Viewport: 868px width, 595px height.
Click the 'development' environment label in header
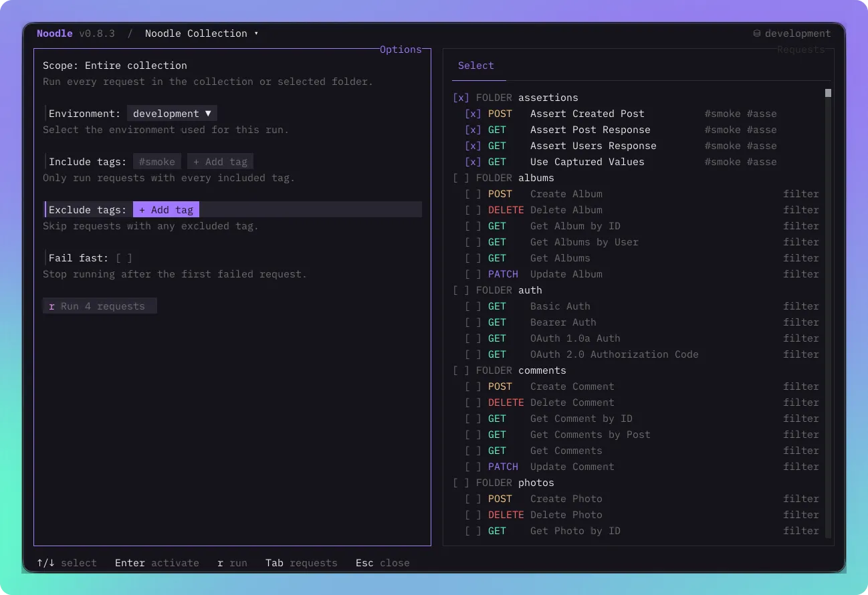tap(798, 33)
